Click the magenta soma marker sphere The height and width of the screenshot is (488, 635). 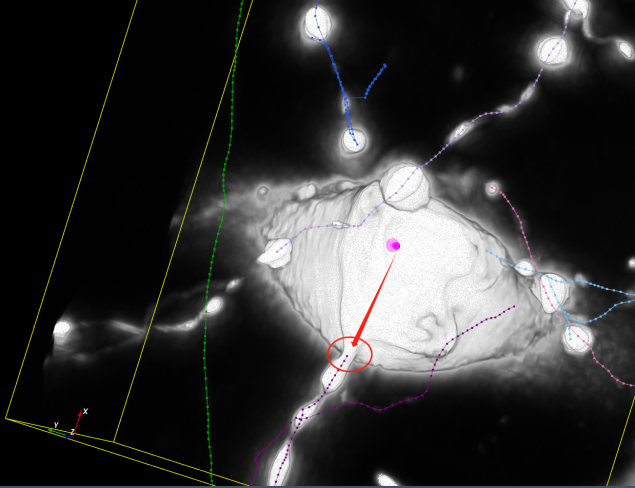394,245
